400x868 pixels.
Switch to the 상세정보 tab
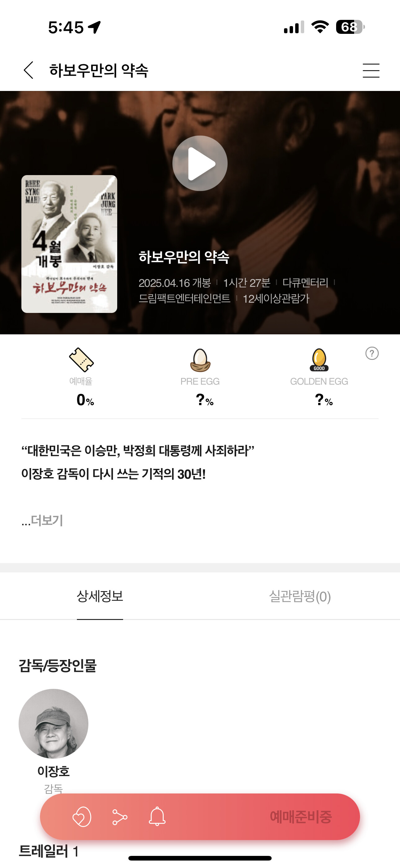coord(100,596)
